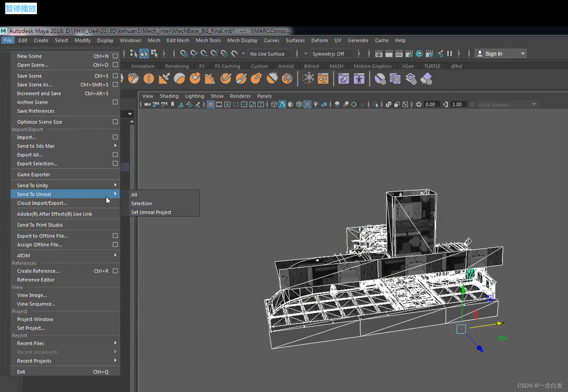Viewport: 568px width, 392px height.
Task: Toggle use all lights bulb icon
Action: click(x=316, y=105)
